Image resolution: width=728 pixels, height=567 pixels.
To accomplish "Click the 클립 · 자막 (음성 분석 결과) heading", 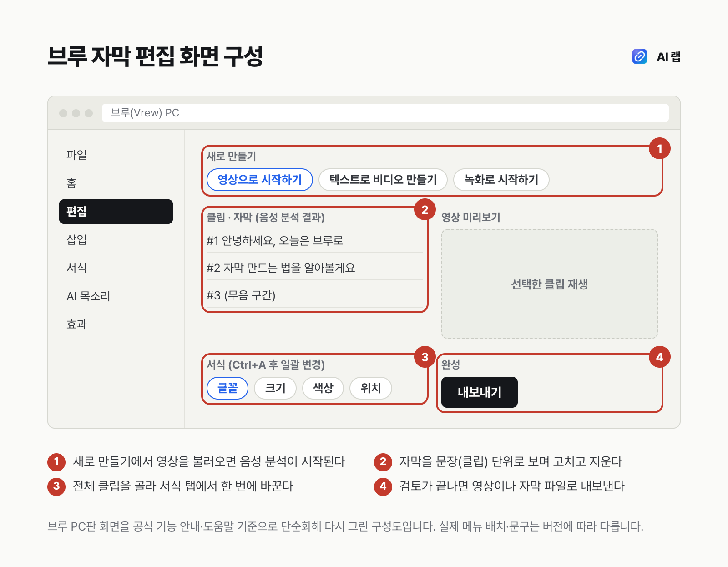I will (266, 217).
